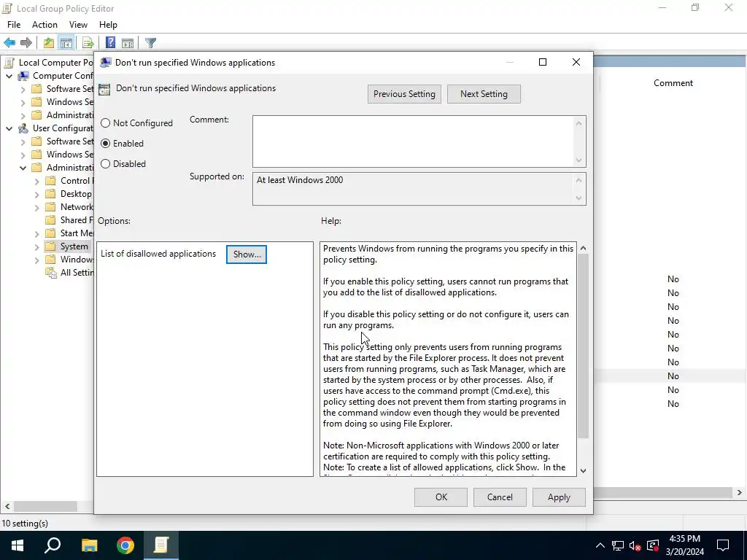Click the Desktop folder icon in tree
747x560 pixels.
[50, 194]
